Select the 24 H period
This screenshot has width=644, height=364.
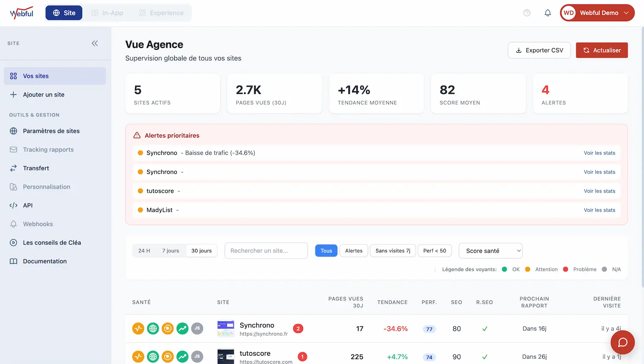coord(144,251)
